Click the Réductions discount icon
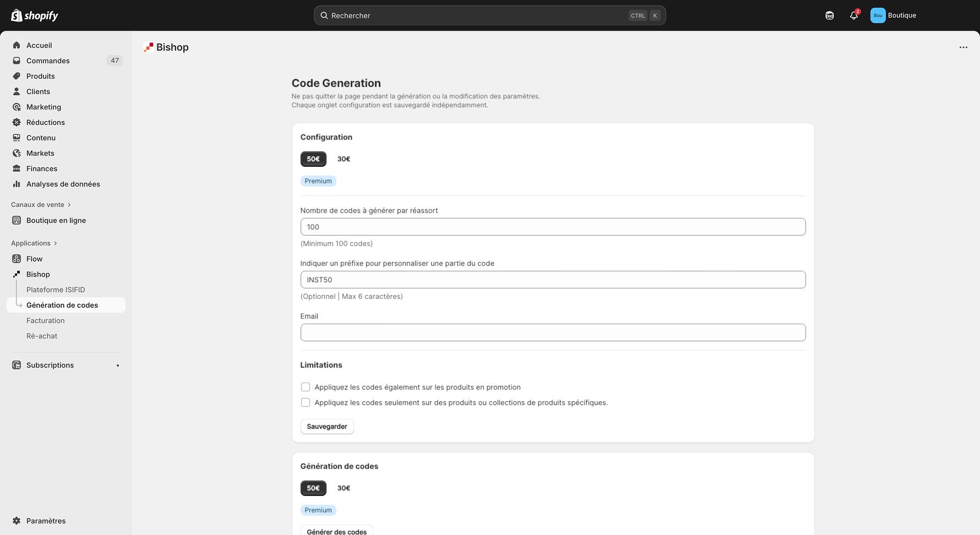The image size is (980, 535). pyautogui.click(x=17, y=122)
